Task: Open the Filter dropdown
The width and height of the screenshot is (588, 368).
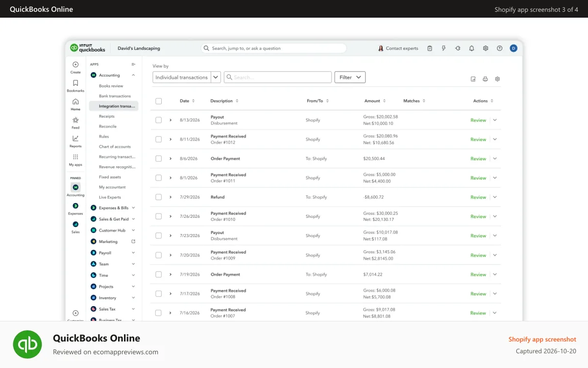Action: click(x=350, y=78)
